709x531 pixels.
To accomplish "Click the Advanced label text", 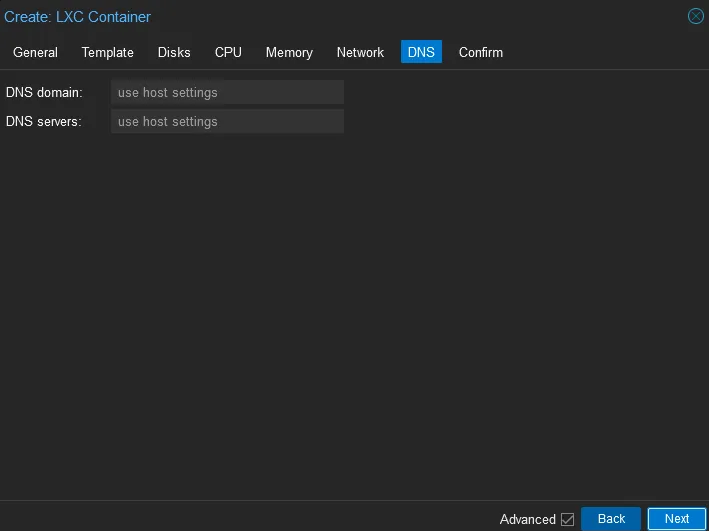I will point(527,519).
